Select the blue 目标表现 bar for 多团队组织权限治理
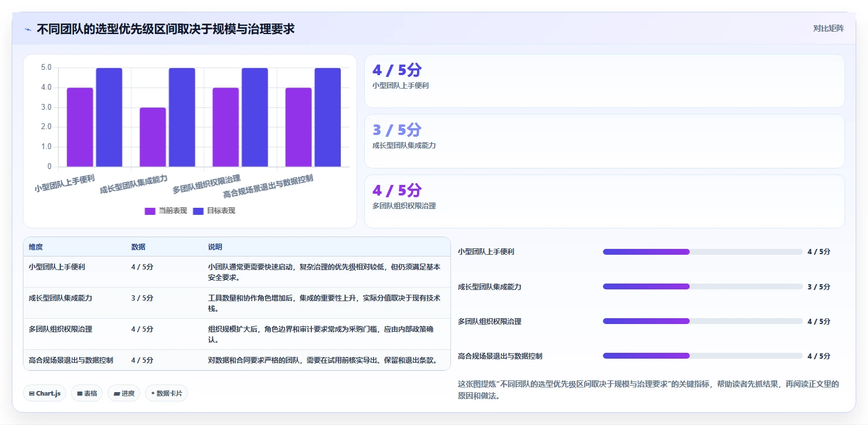Image resolution: width=868 pixels, height=425 pixels. 255,117
